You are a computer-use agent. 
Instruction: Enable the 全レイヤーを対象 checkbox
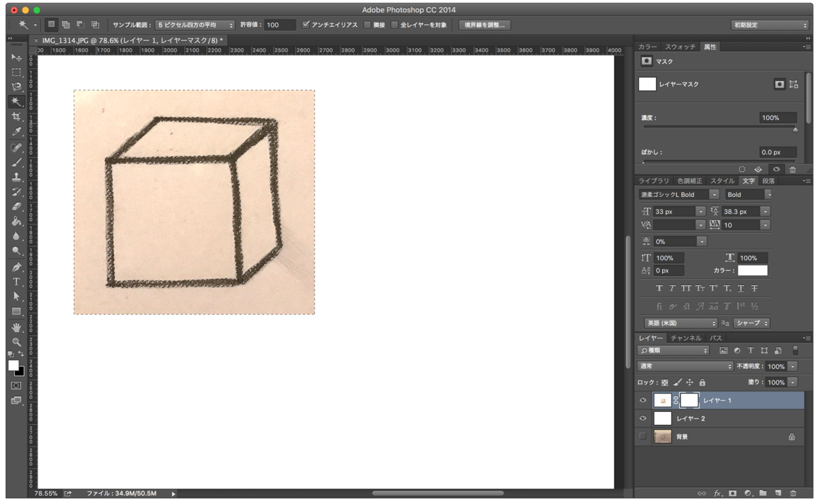394,25
